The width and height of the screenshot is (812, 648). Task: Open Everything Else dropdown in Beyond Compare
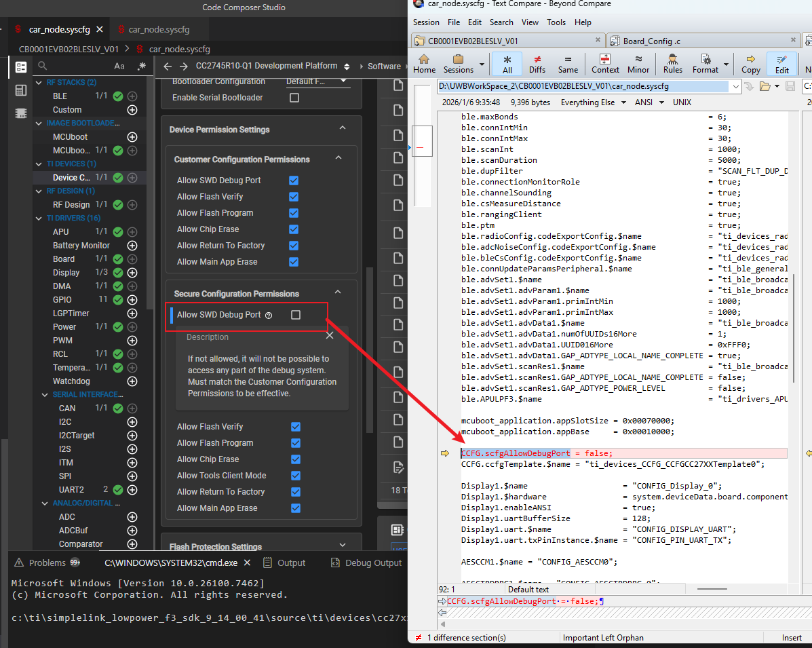point(593,102)
